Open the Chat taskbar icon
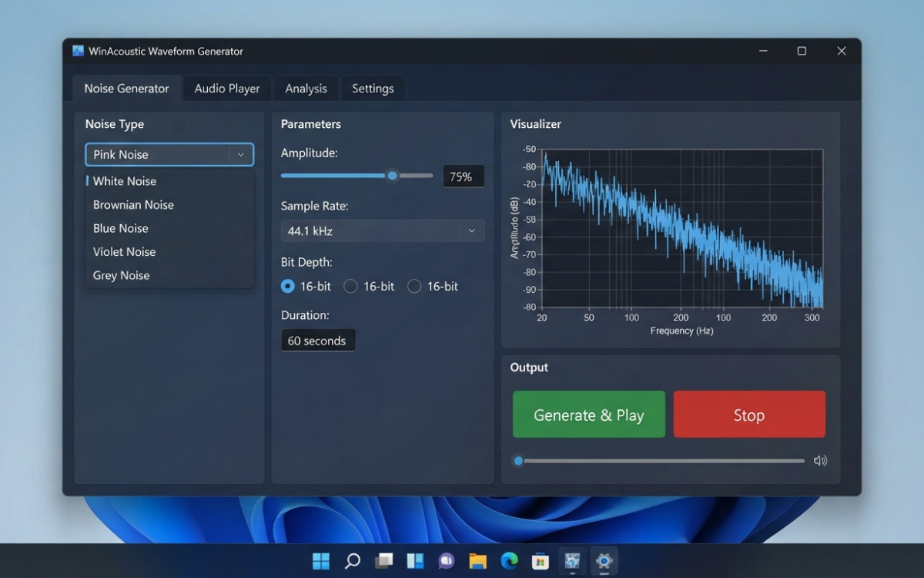Viewport: 924px width, 578px height. (447, 561)
